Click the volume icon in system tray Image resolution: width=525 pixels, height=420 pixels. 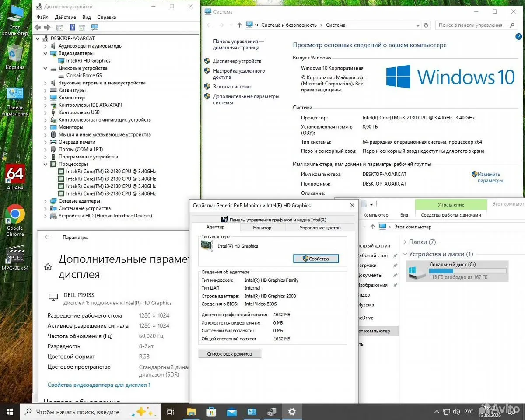(457, 412)
